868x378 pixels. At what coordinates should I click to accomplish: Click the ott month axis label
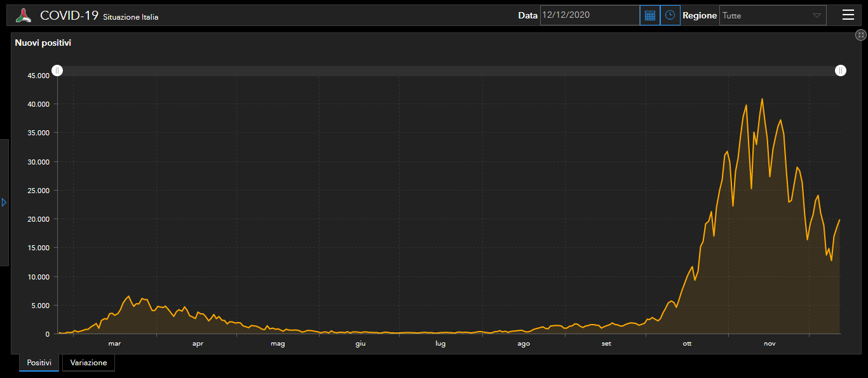point(687,344)
